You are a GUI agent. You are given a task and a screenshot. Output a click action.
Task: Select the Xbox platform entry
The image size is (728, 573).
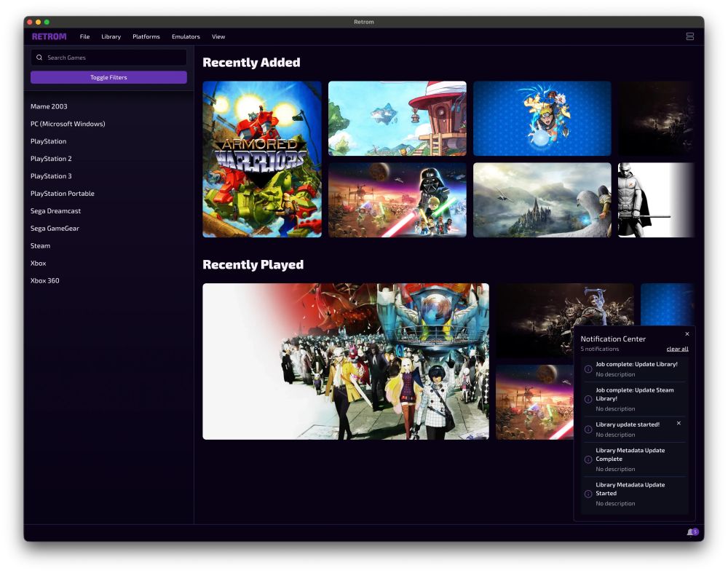click(38, 264)
